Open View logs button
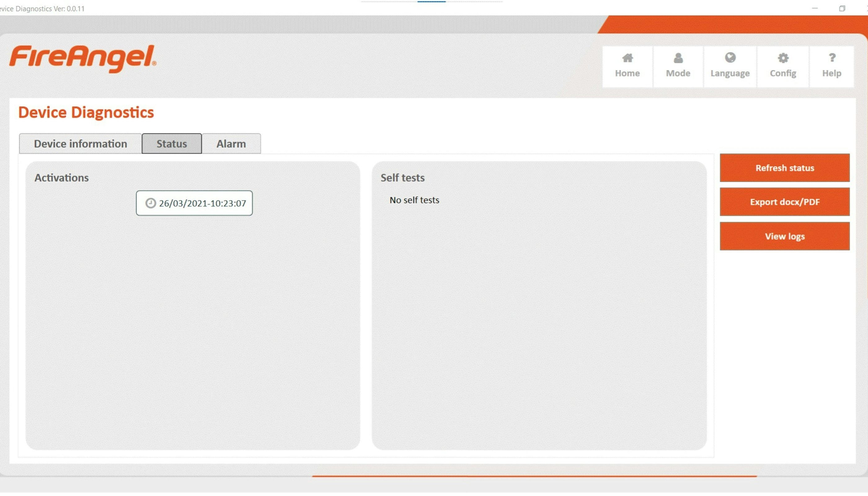This screenshot has width=868, height=496. coord(785,237)
